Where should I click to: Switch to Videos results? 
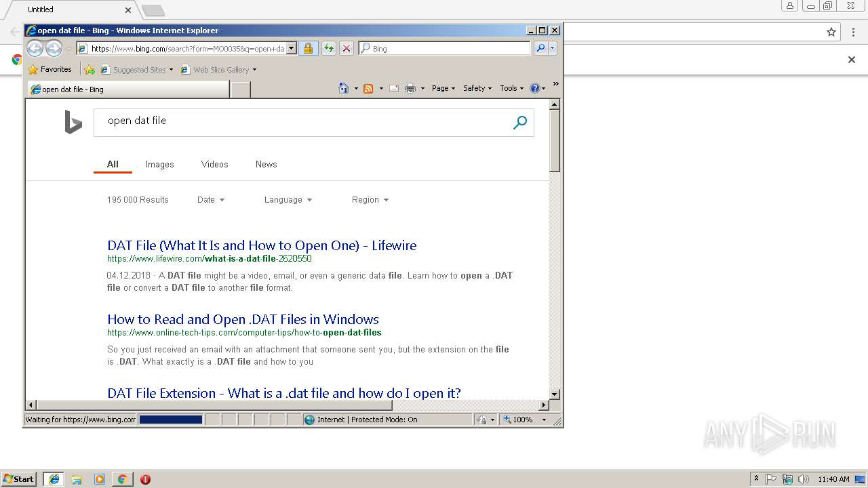click(x=214, y=164)
